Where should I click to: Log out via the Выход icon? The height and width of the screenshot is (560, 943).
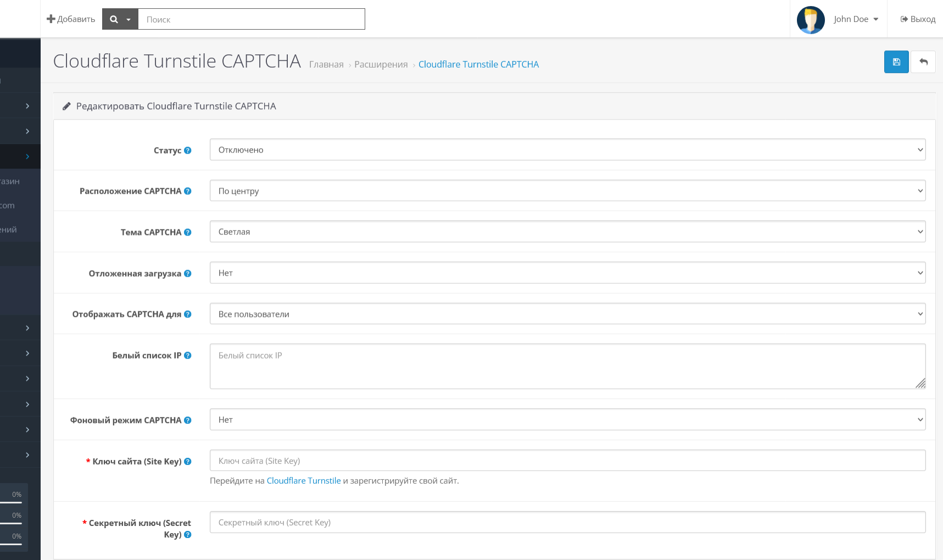[x=905, y=19]
